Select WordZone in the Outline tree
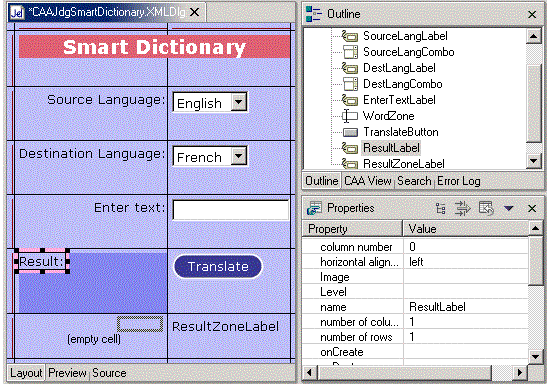547x384 pixels. [389, 116]
